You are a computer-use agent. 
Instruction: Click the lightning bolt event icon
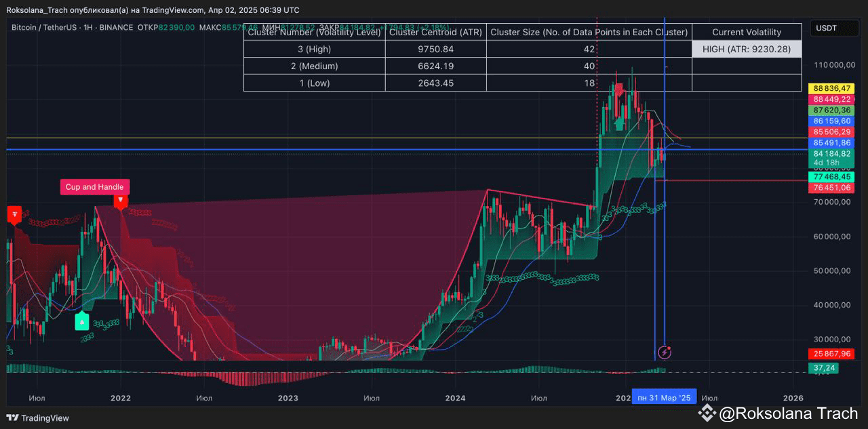(x=666, y=351)
